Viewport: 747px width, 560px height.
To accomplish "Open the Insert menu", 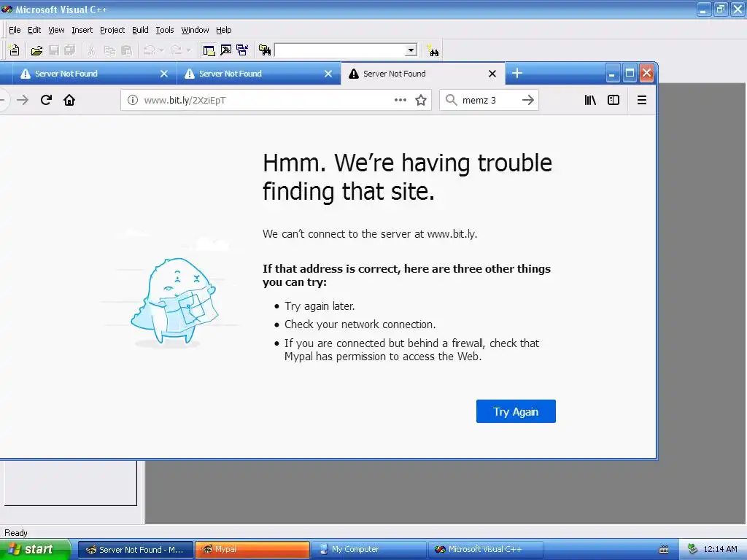I will (x=82, y=30).
